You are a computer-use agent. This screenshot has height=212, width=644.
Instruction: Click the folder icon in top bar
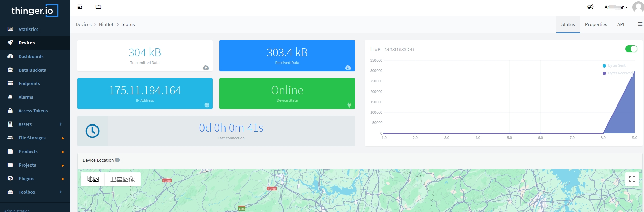click(x=98, y=7)
